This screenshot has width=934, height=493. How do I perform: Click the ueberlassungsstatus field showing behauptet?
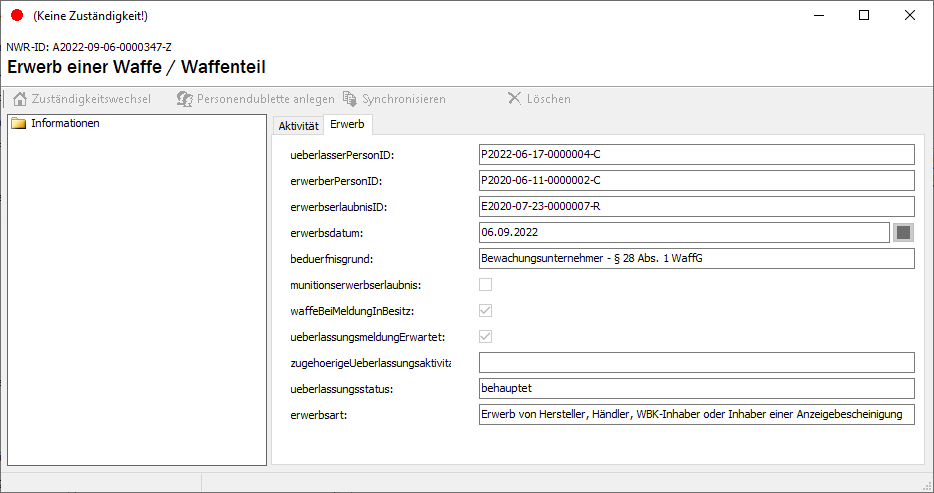click(x=696, y=389)
